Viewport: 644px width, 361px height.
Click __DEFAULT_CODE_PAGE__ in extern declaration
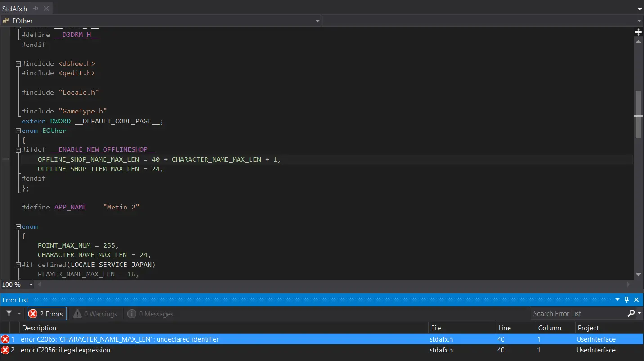point(117,121)
